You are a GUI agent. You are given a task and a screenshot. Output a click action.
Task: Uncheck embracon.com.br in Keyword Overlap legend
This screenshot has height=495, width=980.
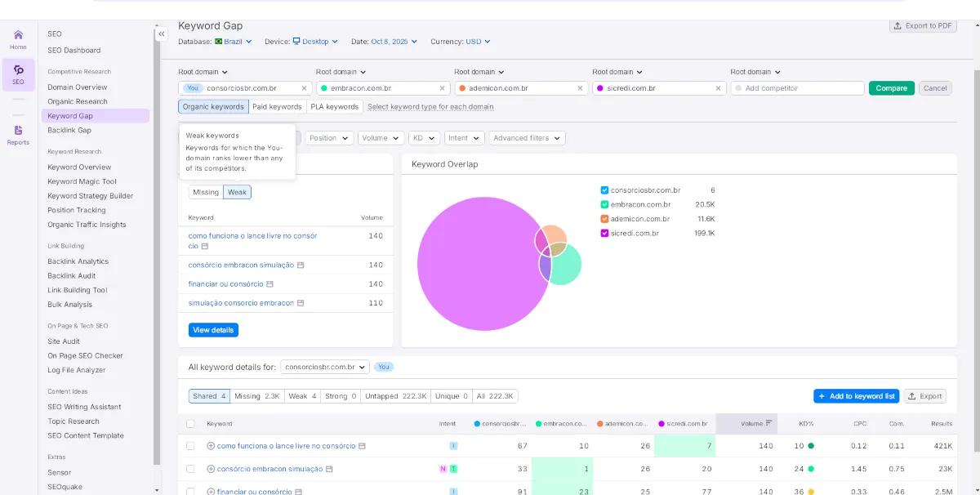(604, 204)
